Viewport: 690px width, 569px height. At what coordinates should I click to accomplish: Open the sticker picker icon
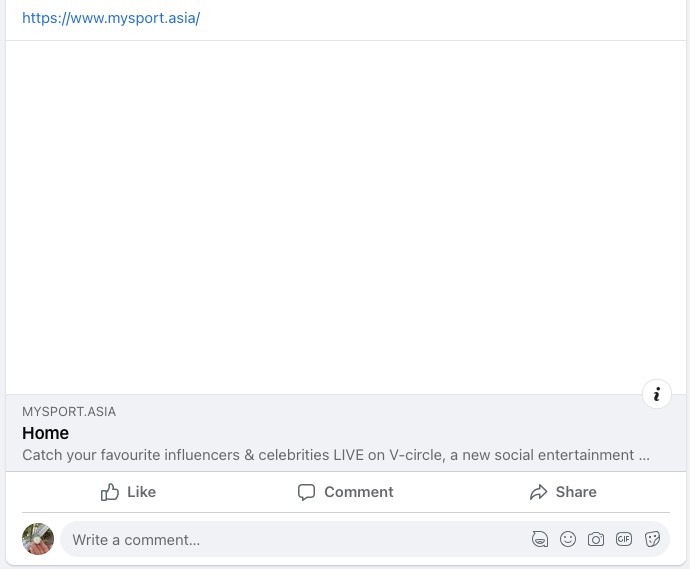point(652,539)
